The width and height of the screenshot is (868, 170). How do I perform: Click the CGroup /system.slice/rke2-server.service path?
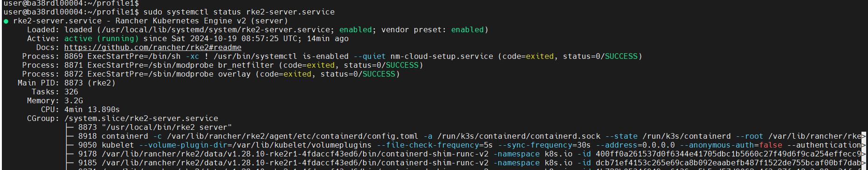(141, 119)
